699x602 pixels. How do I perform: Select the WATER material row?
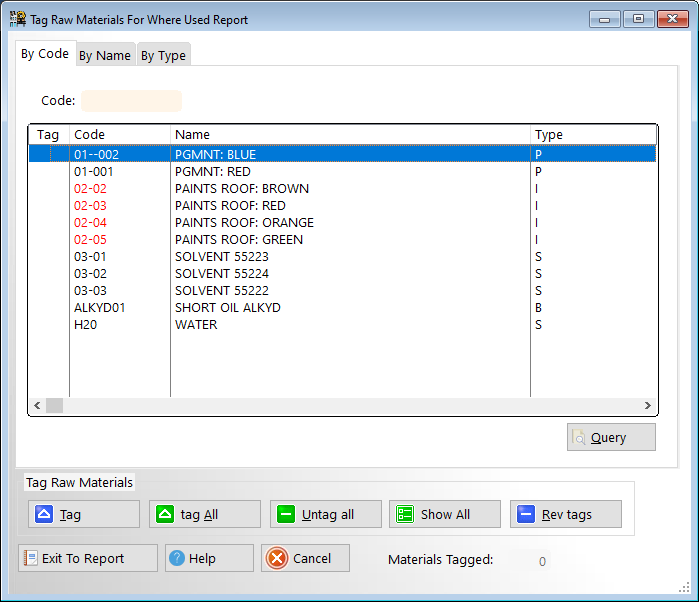pos(196,325)
